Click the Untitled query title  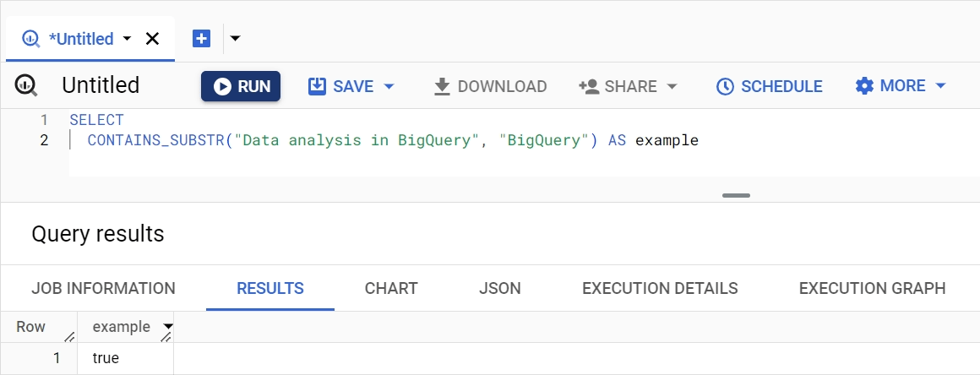(101, 85)
